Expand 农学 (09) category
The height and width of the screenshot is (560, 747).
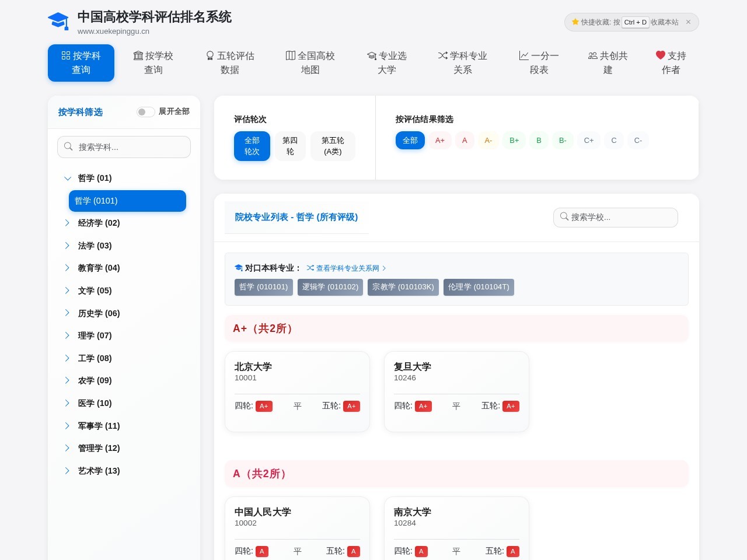[124, 380]
